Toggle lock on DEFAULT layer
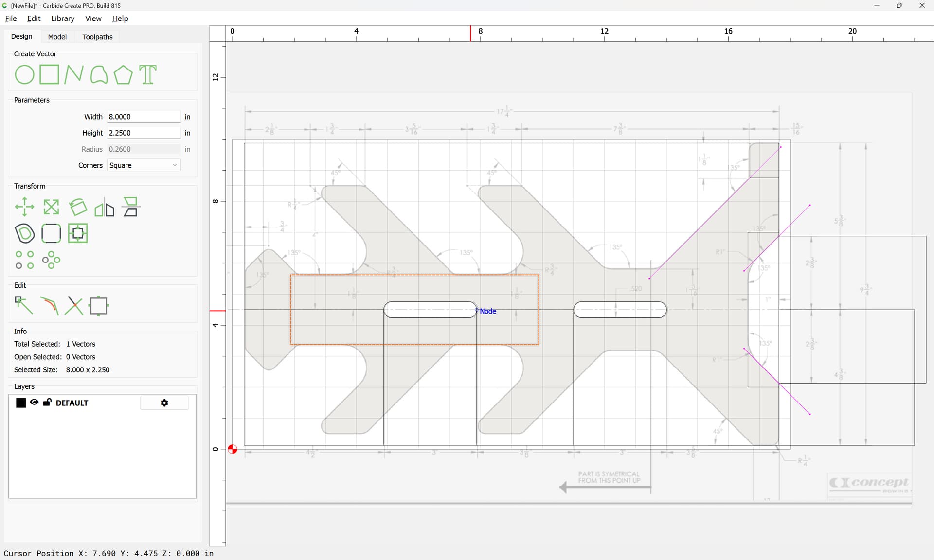The image size is (934, 560). coord(47,402)
